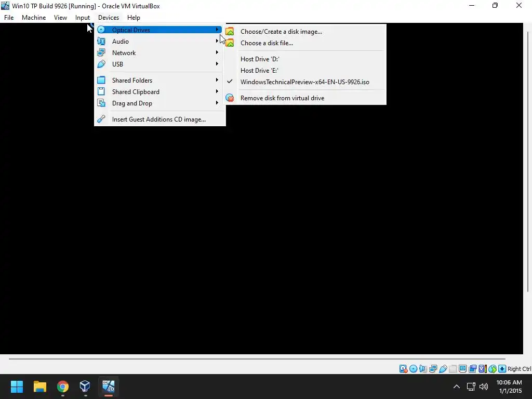This screenshot has width=532, height=399.
Task: Open File Explorer from the taskbar
Action: (x=39, y=387)
